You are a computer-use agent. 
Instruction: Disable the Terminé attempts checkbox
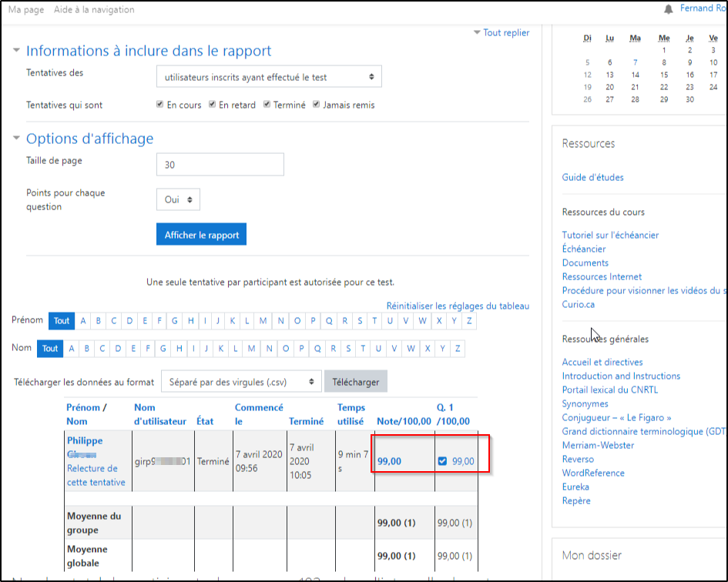(x=267, y=105)
